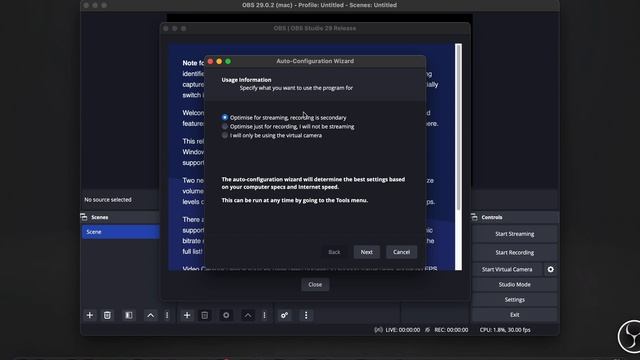Select Optimise for streaming option
This screenshot has height=360, width=640.
[x=284, y=118]
